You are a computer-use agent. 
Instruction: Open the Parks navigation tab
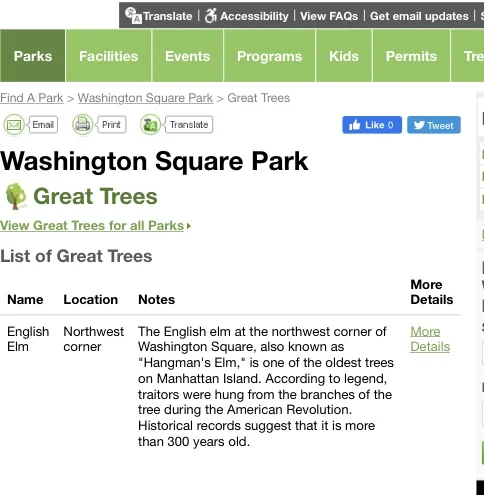pyautogui.click(x=33, y=56)
